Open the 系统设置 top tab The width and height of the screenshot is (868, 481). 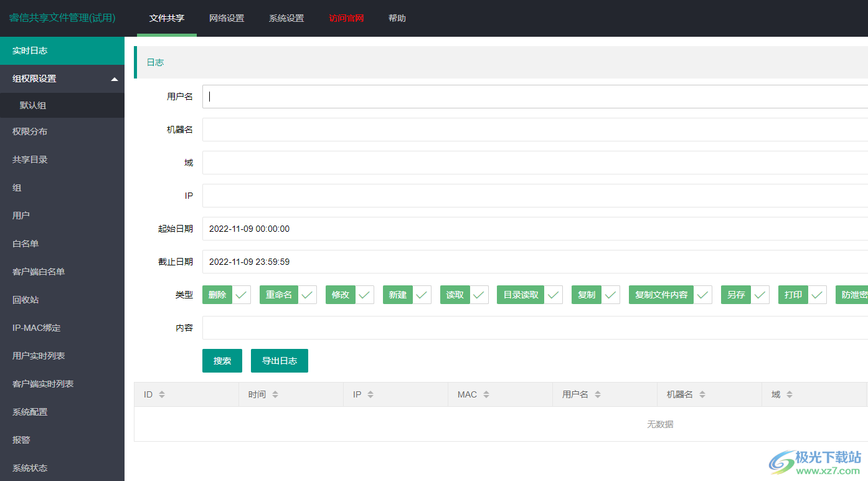tap(286, 18)
